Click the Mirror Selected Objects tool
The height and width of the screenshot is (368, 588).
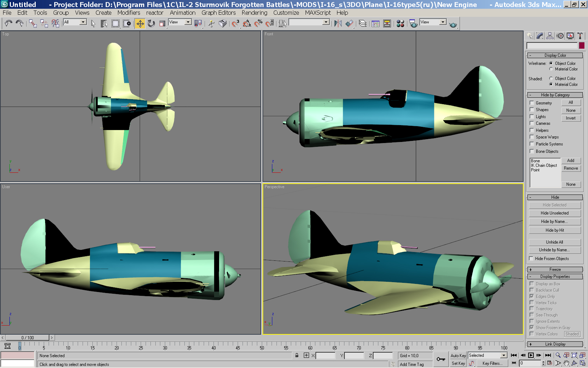pyautogui.click(x=338, y=23)
